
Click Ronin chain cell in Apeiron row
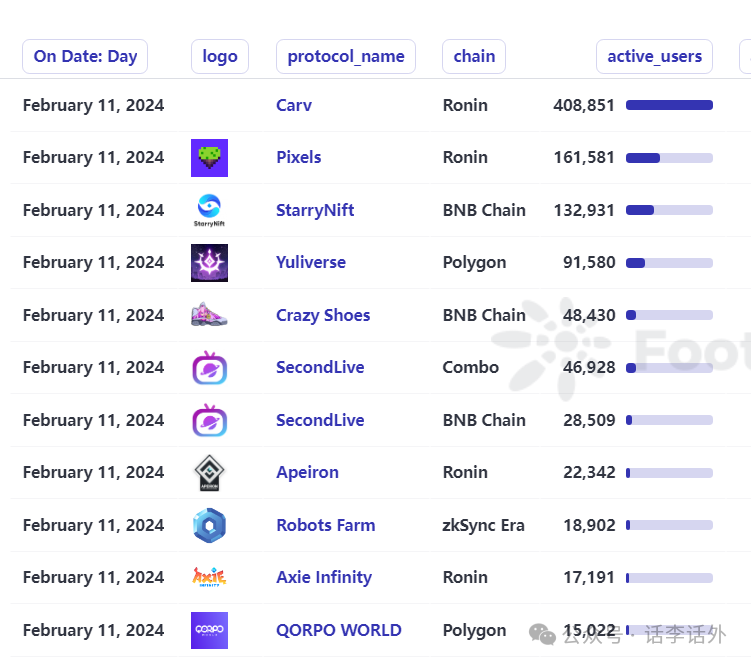click(x=465, y=473)
